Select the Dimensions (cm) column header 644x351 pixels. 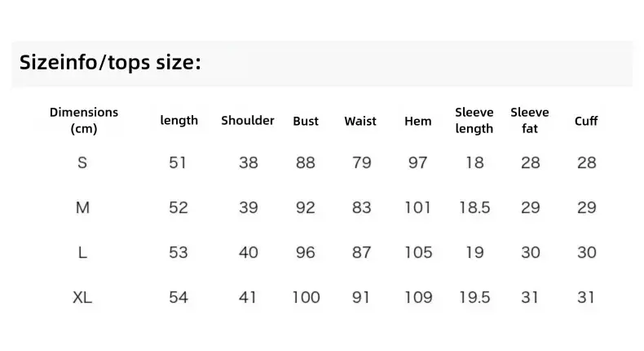pos(84,120)
